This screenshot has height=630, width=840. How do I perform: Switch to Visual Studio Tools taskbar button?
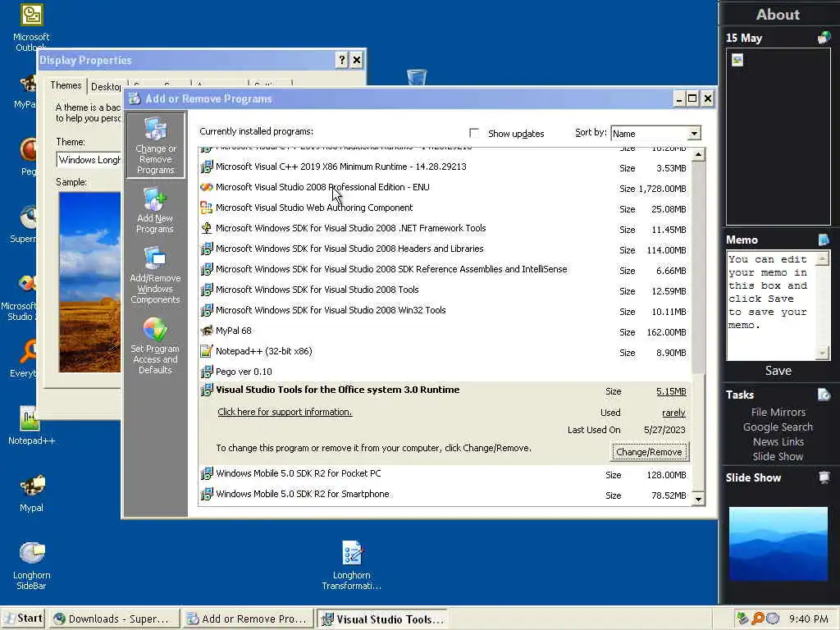[x=382, y=619]
